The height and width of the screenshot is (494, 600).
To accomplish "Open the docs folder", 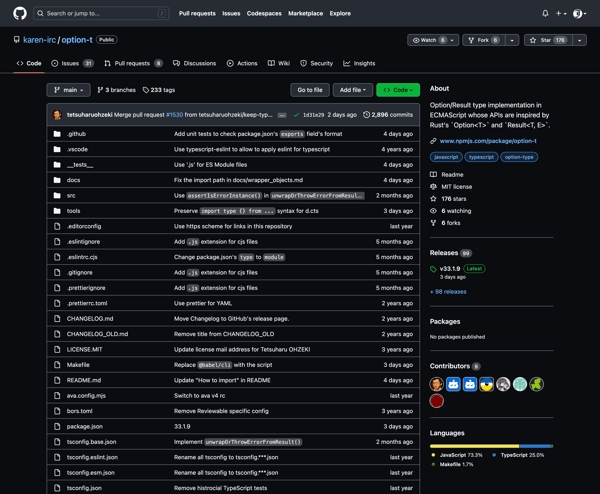I will click(x=73, y=180).
